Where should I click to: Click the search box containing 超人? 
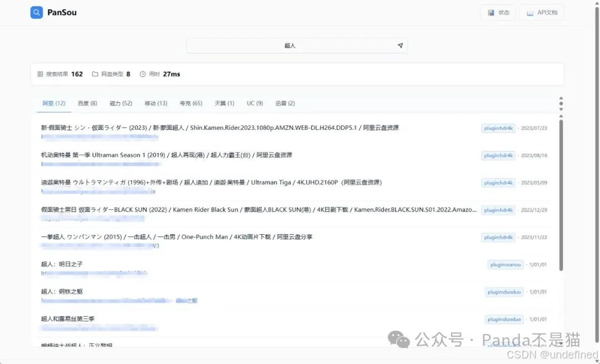(x=297, y=46)
